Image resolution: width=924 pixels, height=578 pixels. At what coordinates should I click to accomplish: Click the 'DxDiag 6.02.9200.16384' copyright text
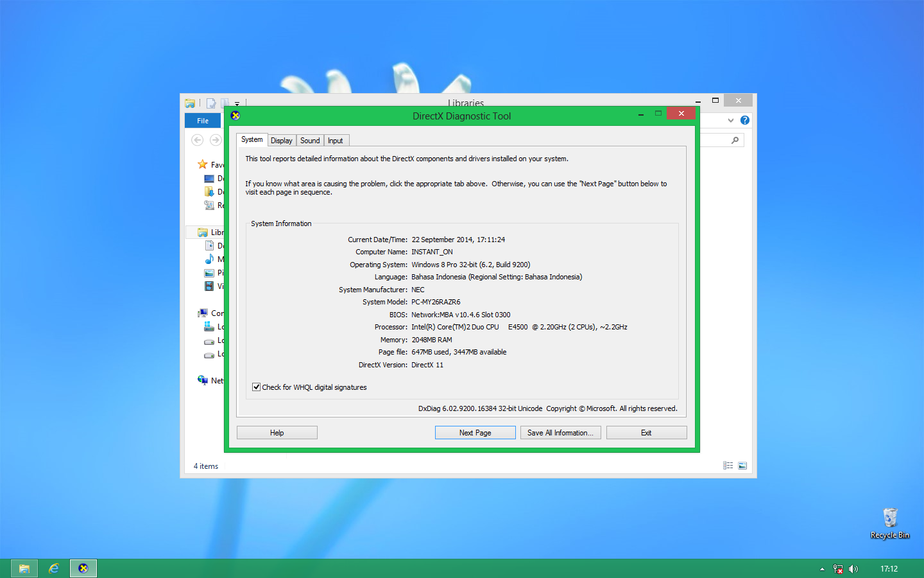(548, 408)
